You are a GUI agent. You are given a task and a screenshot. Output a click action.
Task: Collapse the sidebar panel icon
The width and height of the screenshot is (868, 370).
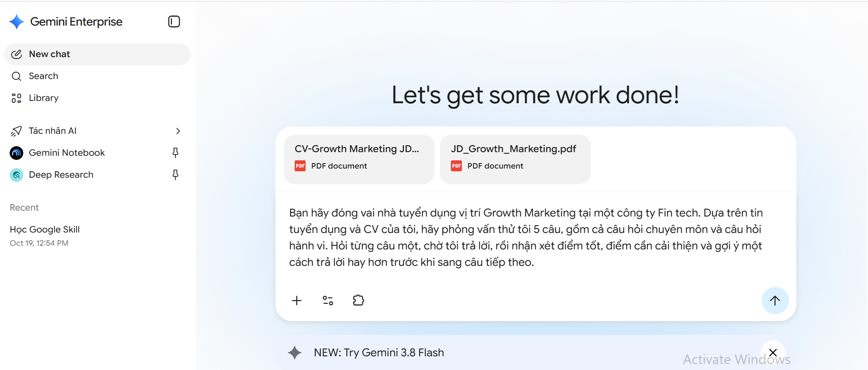(x=174, y=21)
